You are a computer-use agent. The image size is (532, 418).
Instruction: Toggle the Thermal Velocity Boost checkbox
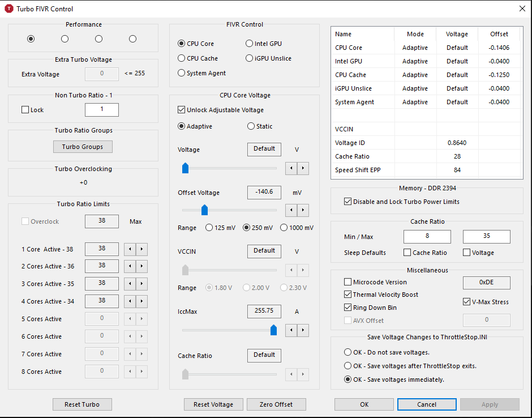pyautogui.click(x=348, y=295)
